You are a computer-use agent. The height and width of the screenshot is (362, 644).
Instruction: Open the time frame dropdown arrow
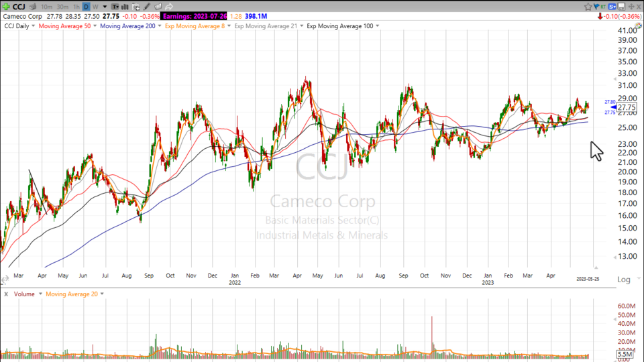click(105, 7)
